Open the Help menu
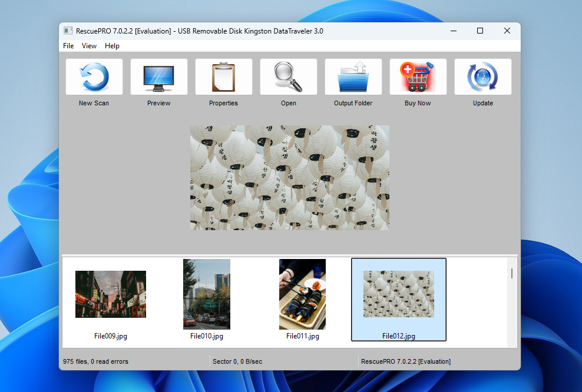The width and height of the screenshot is (582, 392). [112, 46]
